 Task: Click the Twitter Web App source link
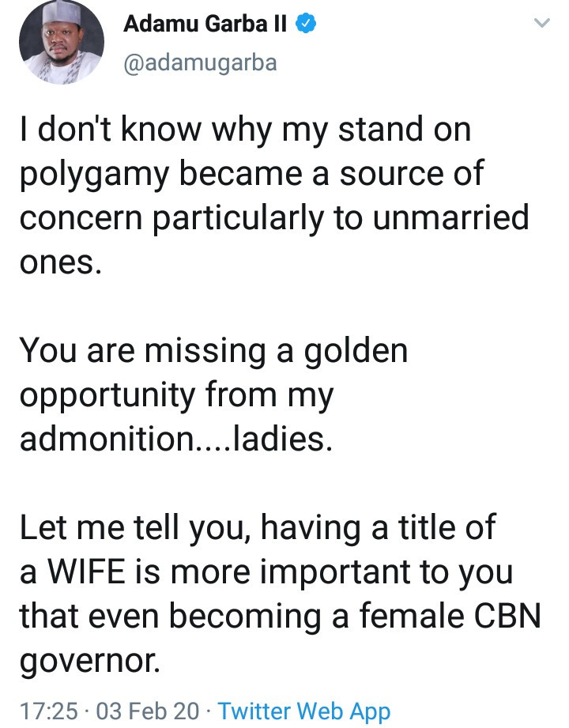tap(303, 711)
